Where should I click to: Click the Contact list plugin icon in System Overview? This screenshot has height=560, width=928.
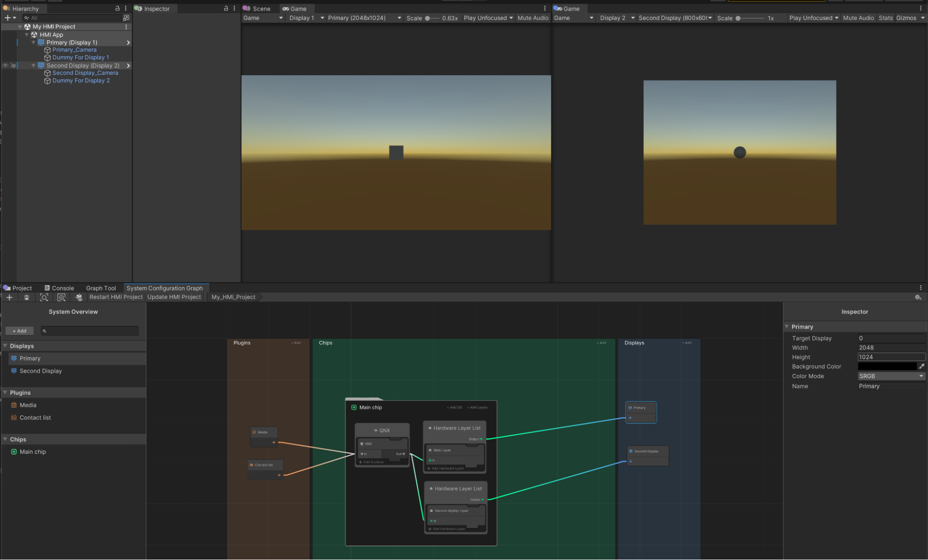pyautogui.click(x=14, y=418)
